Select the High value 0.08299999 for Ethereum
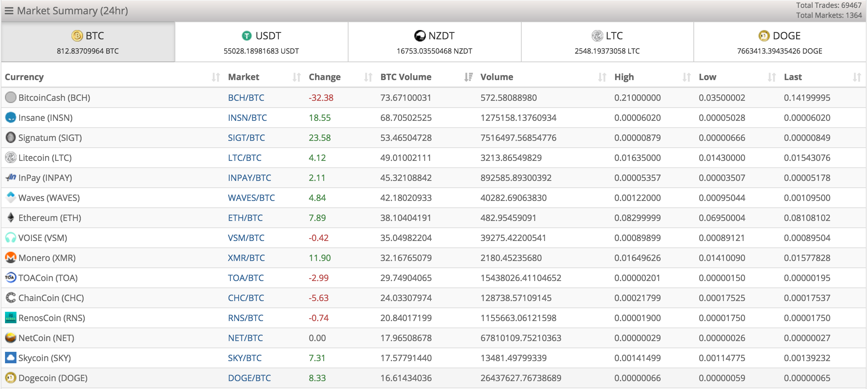 click(638, 218)
